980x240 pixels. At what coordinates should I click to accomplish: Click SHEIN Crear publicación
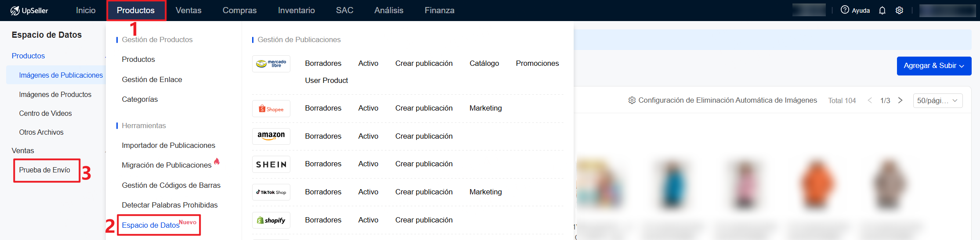point(424,164)
